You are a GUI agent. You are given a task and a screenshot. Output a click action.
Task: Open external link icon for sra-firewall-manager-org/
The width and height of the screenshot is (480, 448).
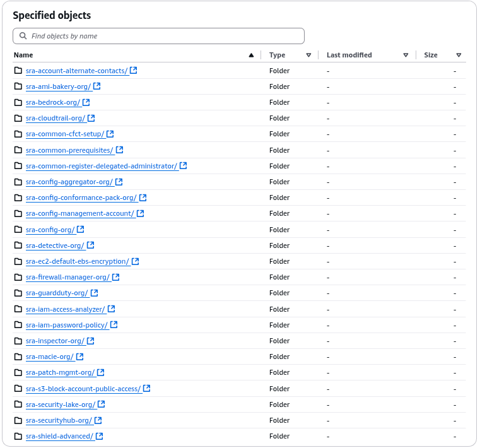115,277
